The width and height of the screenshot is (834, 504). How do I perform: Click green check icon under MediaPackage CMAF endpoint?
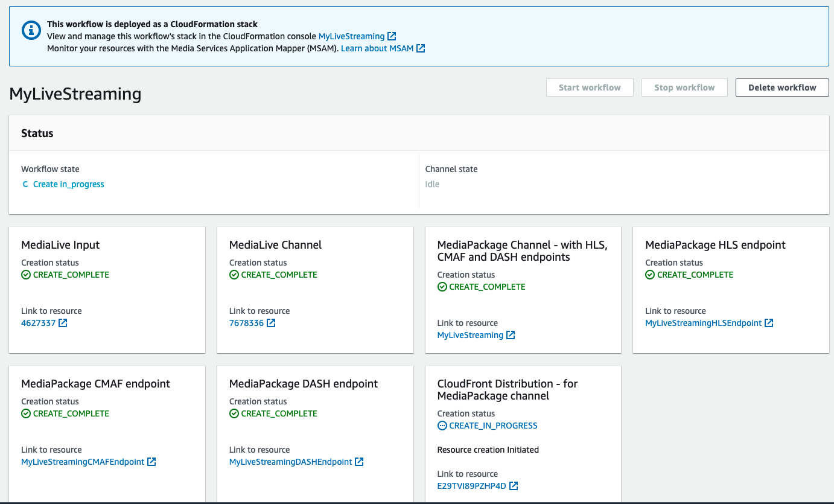(x=26, y=413)
